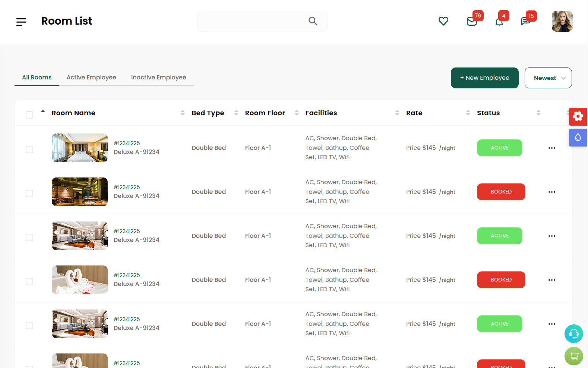Focus the search input field

pos(262,21)
